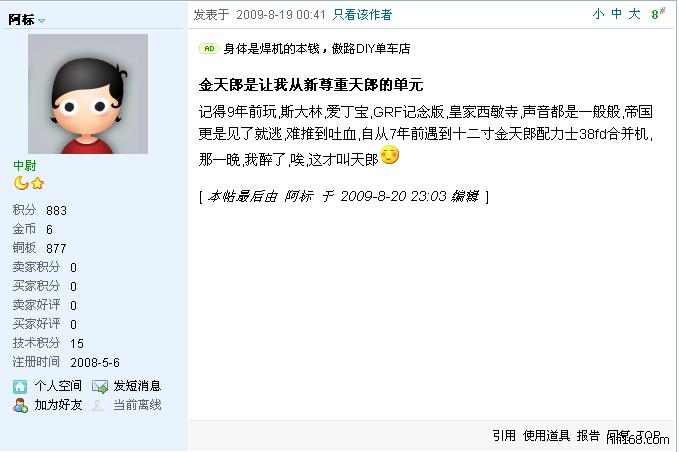
Task: Click the 发短消息 envelope icon
Action: 100,386
